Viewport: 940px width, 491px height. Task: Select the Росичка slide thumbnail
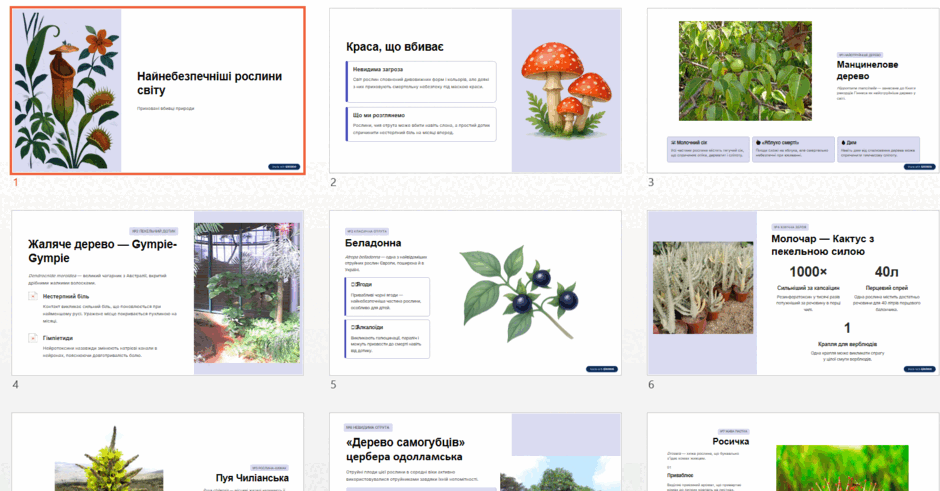click(793, 452)
